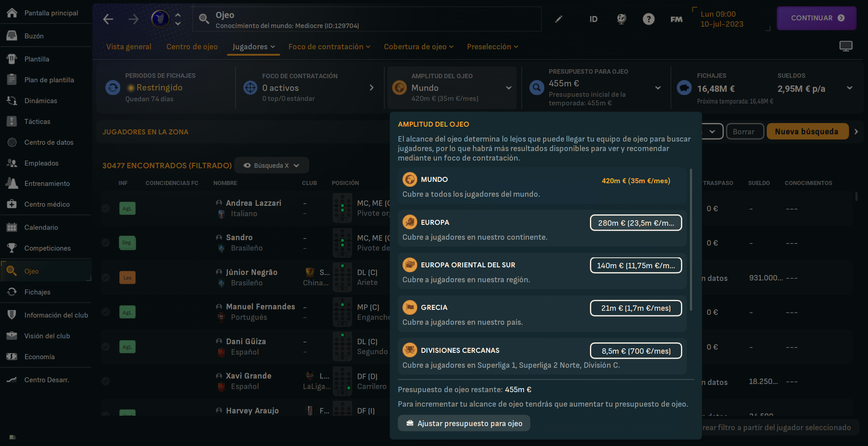The width and height of the screenshot is (868, 446).
Task: Open the Buzón inbox icon
Action: tap(12, 36)
